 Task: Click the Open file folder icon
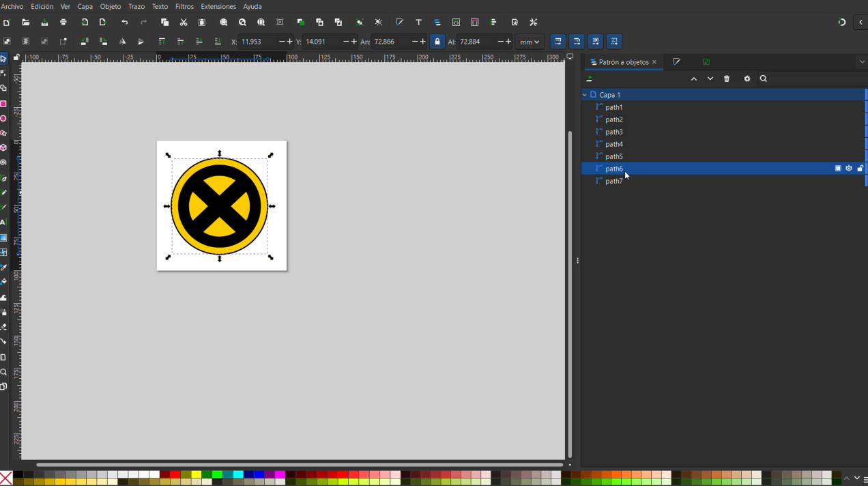[26, 23]
